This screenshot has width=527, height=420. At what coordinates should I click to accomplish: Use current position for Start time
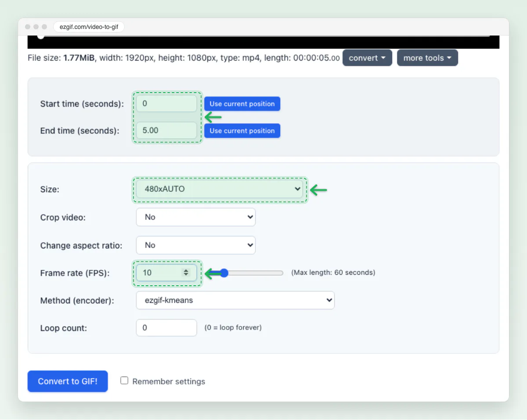(242, 104)
